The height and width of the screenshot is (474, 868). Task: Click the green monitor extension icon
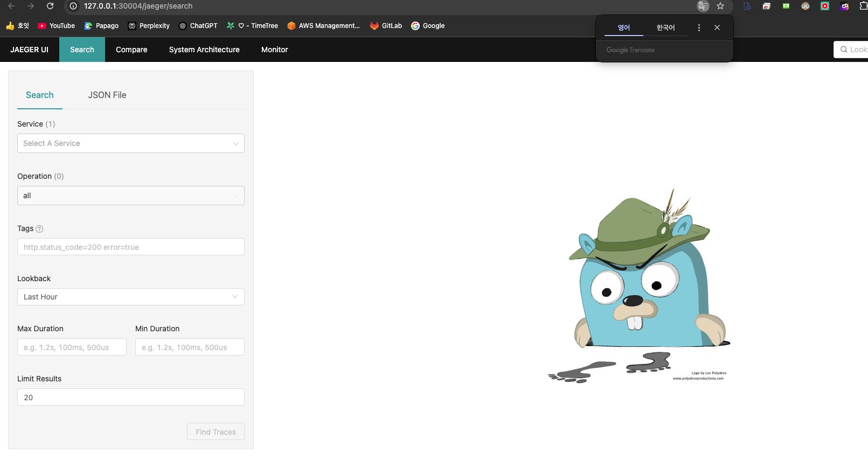pos(786,6)
